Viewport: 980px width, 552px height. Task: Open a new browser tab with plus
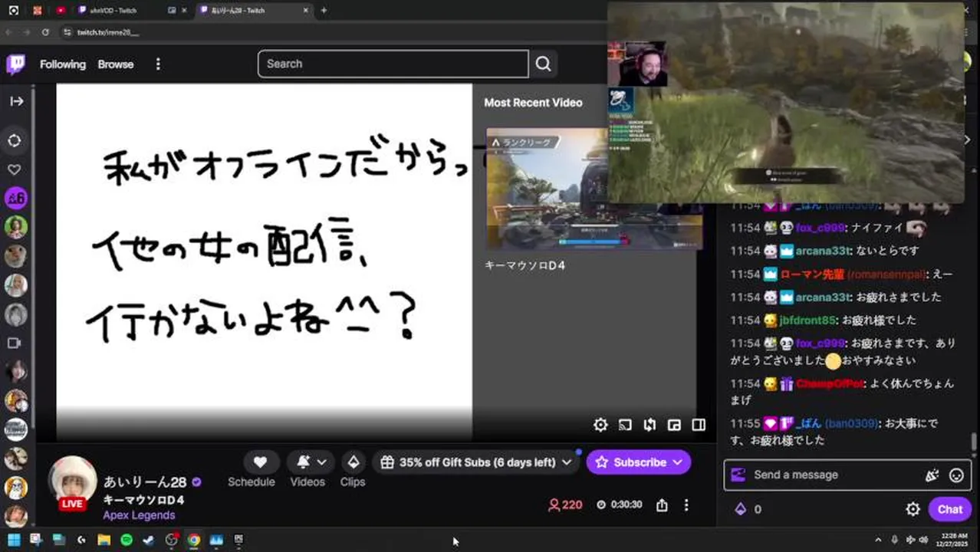pyautogui.click(x=324, y=11)
